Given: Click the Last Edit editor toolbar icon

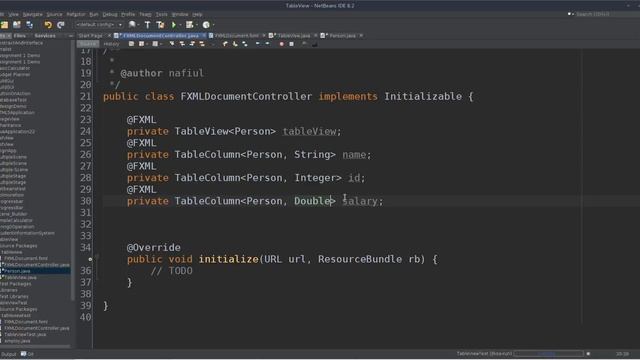Looking at the screenshot, I should tap(131, 44).
